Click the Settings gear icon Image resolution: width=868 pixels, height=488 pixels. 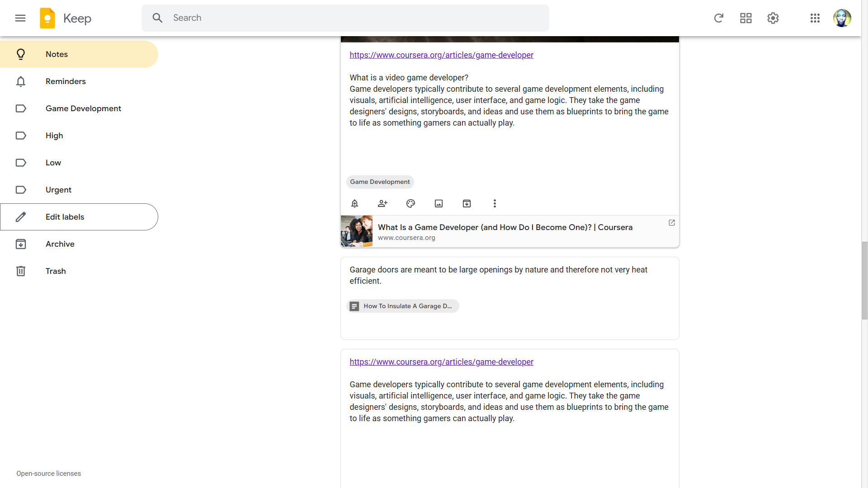tap(773, 18)
